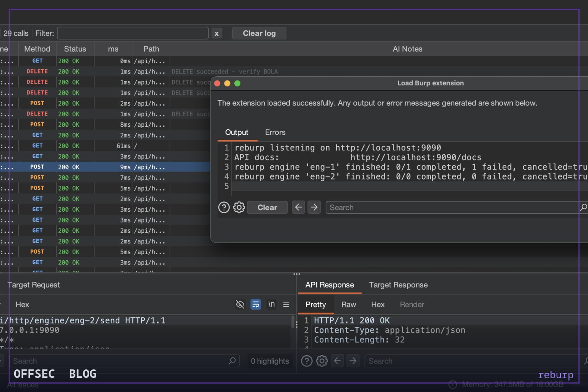The image size is (588, 392).
Task: Click request line 'engine/eng-2/send HTTP/1.1'
Action: (x=83, y=320)
